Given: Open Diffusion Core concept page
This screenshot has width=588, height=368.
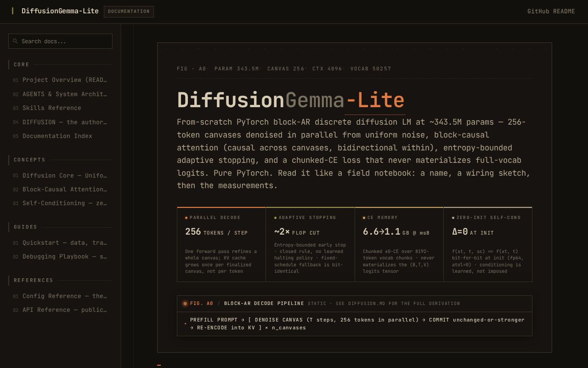Looking at the screenshot, I should tap(60, 176).
